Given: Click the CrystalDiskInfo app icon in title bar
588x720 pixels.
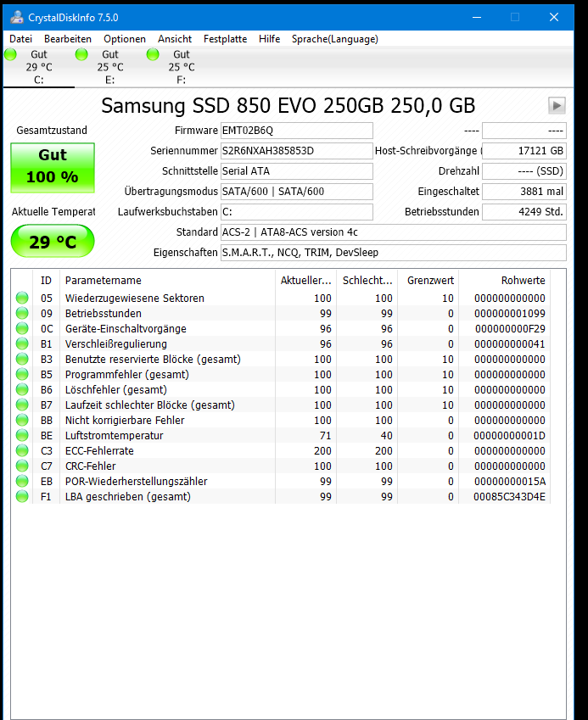Looking at the screenshot, I should point(17,18).
